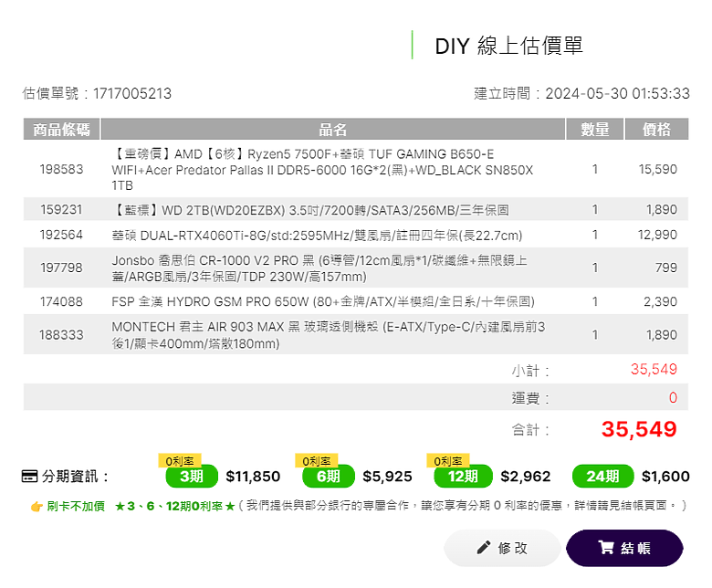The image size is (712, 588).
Task: Click product code 192564
Action: pos(61,235)
